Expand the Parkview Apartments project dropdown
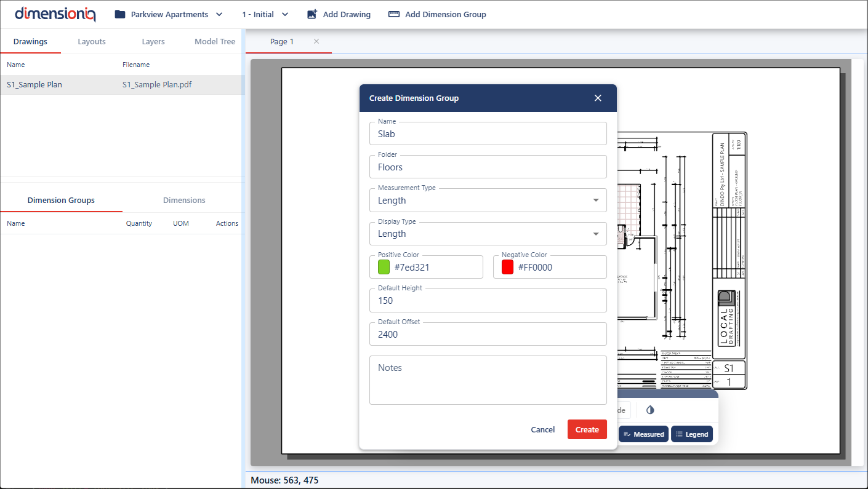 coord(219,14)
